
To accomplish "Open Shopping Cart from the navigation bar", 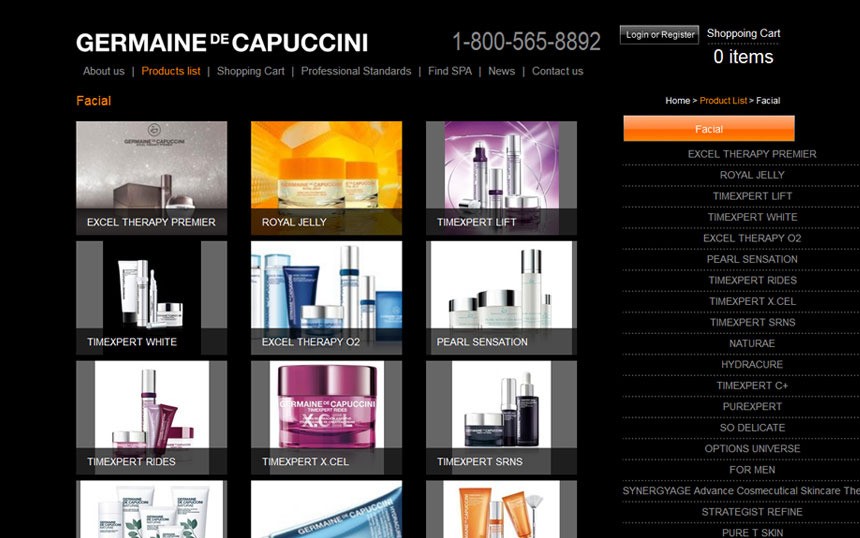I will pyautogui.click(x=251, y=71).
